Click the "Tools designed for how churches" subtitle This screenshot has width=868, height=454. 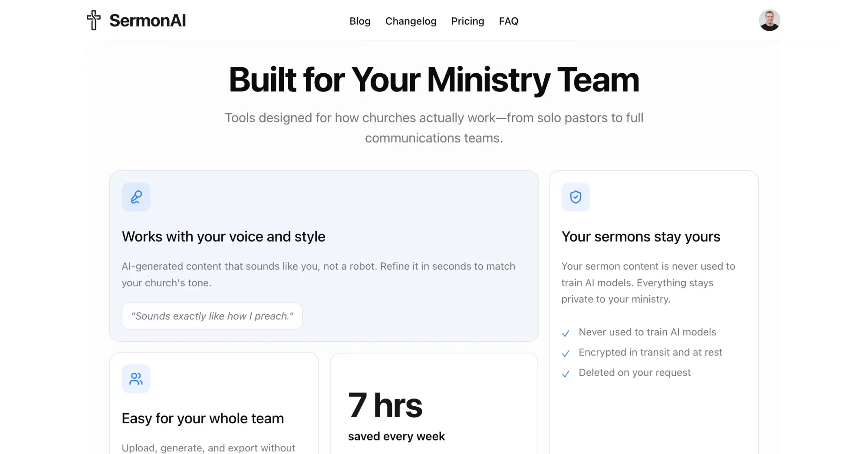tap(434, 127)
